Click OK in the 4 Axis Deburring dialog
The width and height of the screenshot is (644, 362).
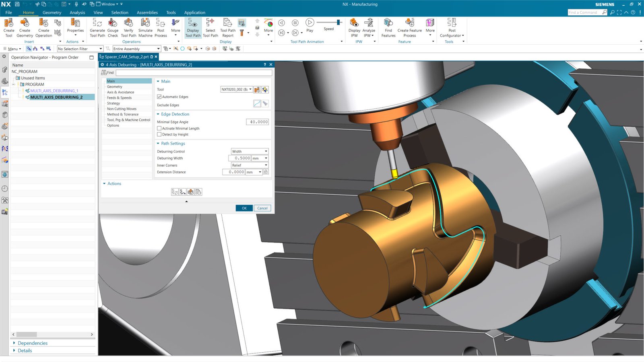[x=244, y=208]
